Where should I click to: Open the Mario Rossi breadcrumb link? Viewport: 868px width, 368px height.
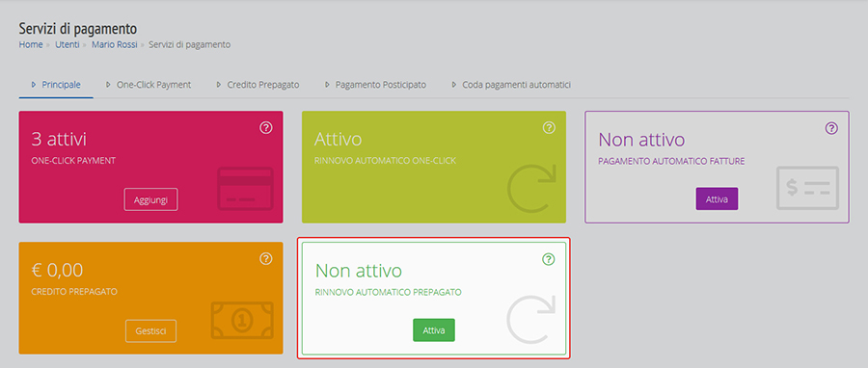(115, 44)
